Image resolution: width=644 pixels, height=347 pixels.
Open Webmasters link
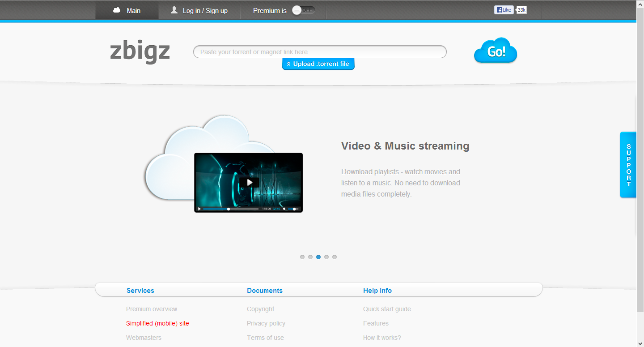[144, 338]
